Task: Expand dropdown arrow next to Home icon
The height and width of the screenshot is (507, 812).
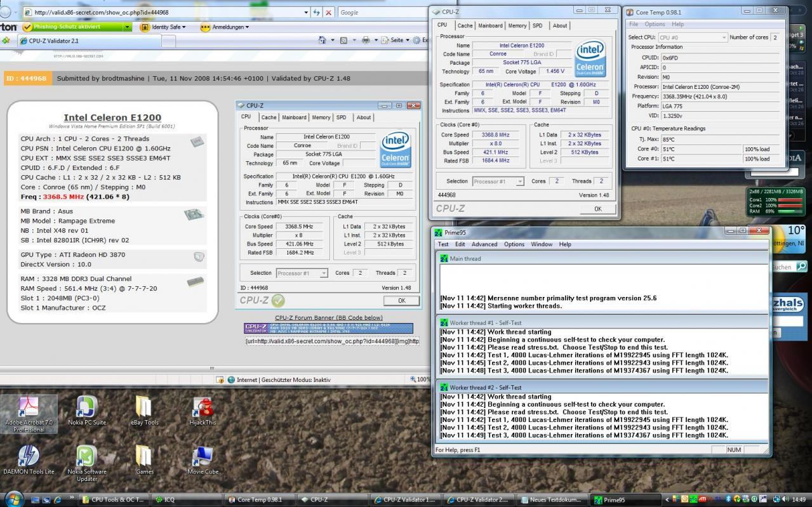Action: (332, 40)
